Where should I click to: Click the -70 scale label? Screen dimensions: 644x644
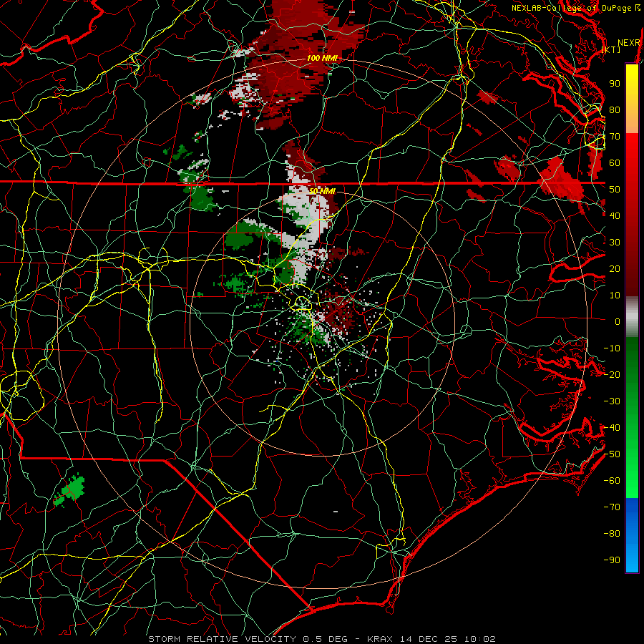pos(612,507)
